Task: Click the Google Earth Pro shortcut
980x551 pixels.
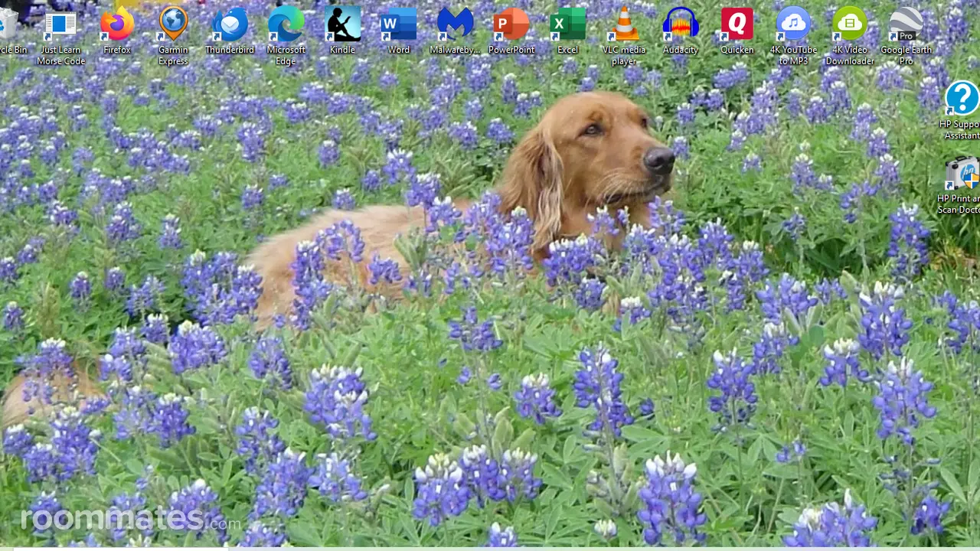Action: tap(906, 36)
